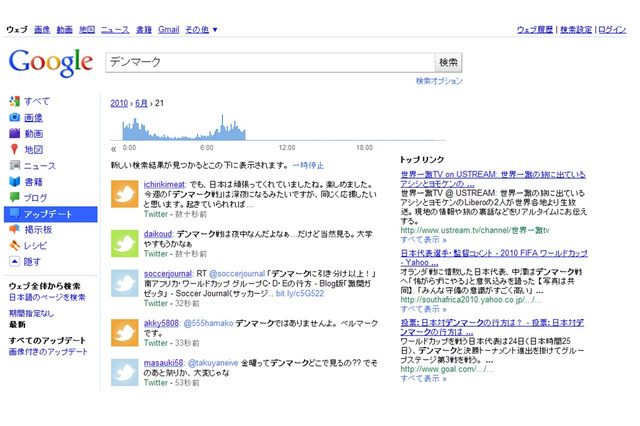This screenshot has height=426, width=640.
Task: Click the 一時停止 pause link
Action: (x=308, y=165)
